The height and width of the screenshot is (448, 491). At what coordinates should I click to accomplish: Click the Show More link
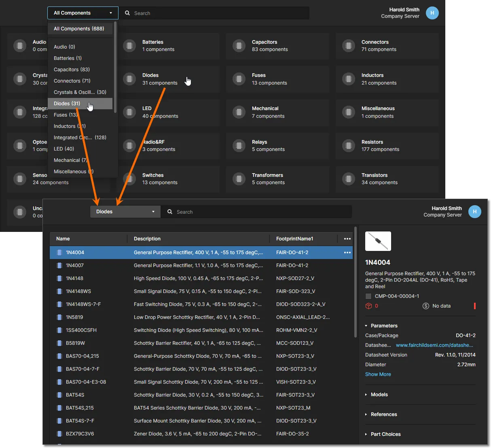[378, 374]
